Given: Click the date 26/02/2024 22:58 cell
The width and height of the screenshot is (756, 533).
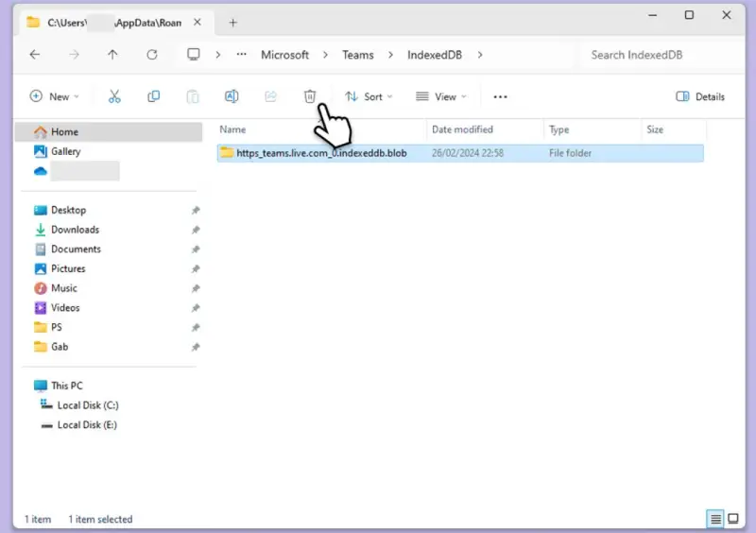Looking at the screenshot, I should [467, 153].
